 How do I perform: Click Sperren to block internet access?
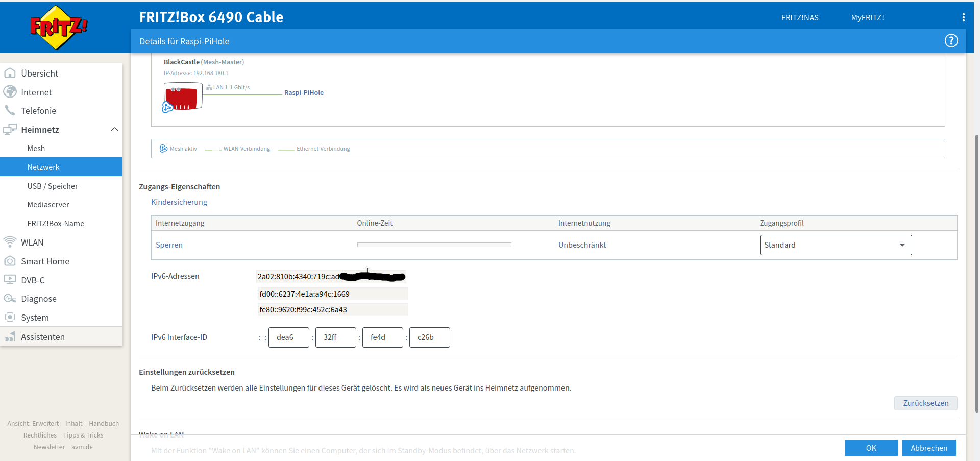[x=169, y=245]
